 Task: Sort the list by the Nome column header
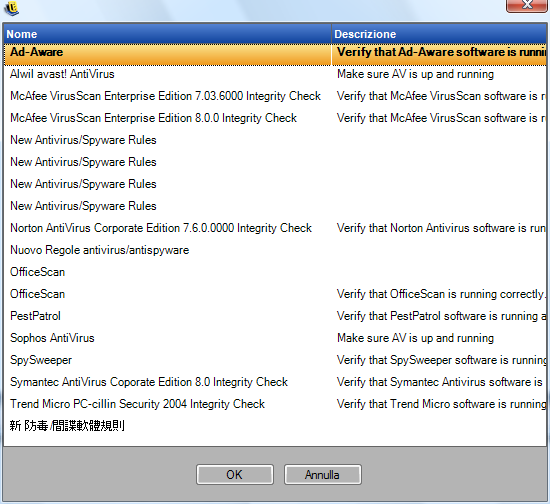(167, 34)
